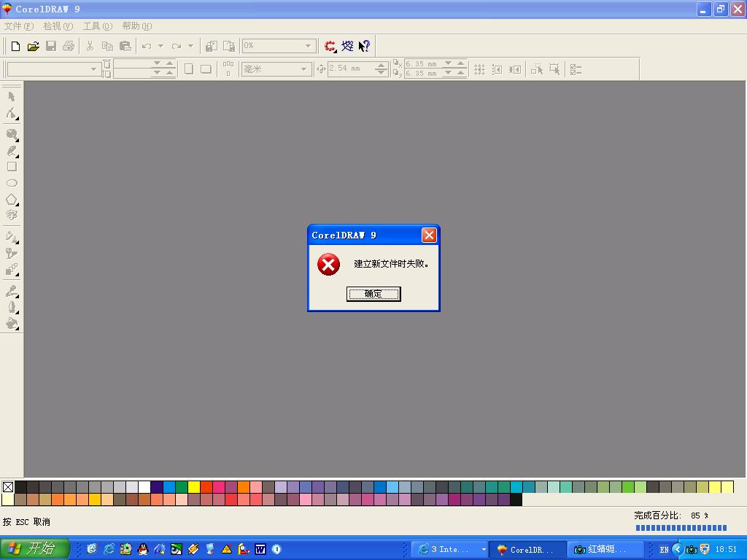This screenshot has height=560, width=747.
Task: Click the Print icon
Action: coord(69,46)
